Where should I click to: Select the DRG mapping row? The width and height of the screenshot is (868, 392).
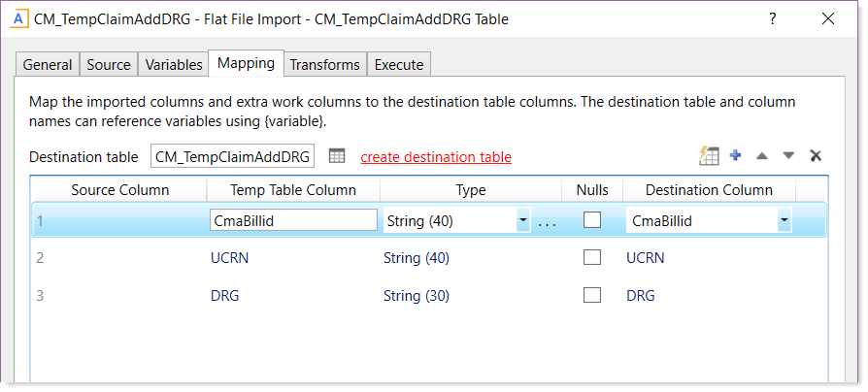pyautogui.click(x=429, y=295)
